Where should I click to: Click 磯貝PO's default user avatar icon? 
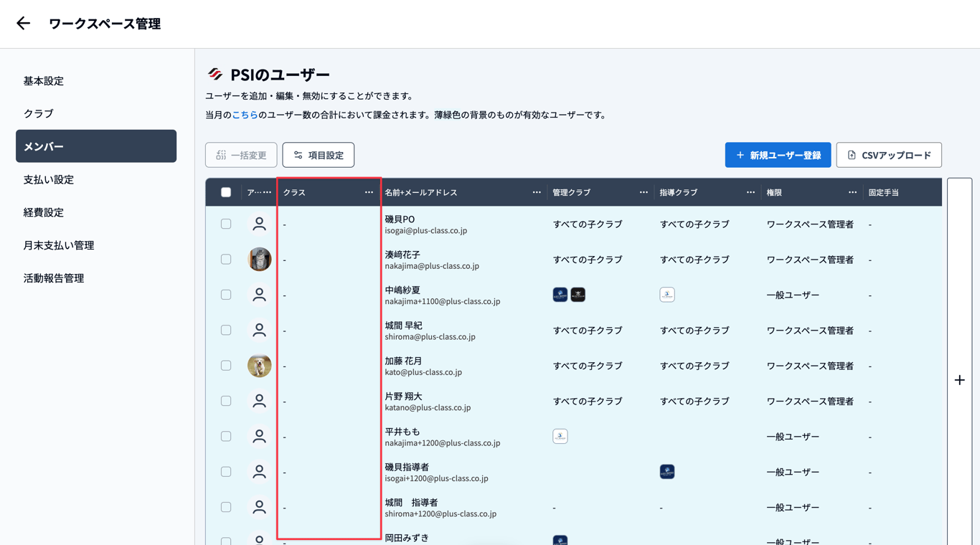coord(259,224)
